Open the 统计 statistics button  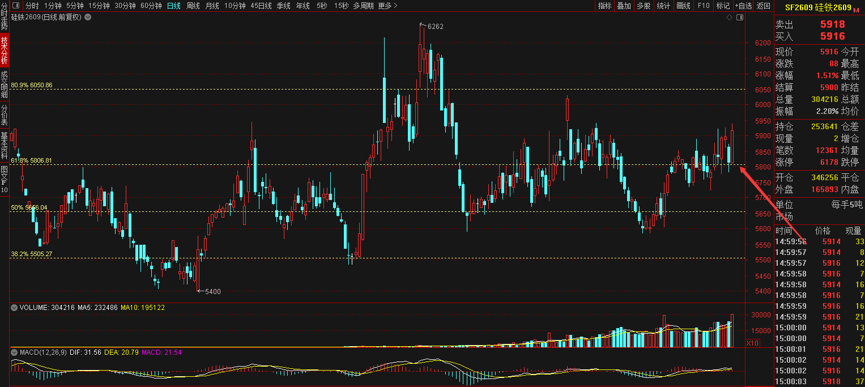[663, 6]
